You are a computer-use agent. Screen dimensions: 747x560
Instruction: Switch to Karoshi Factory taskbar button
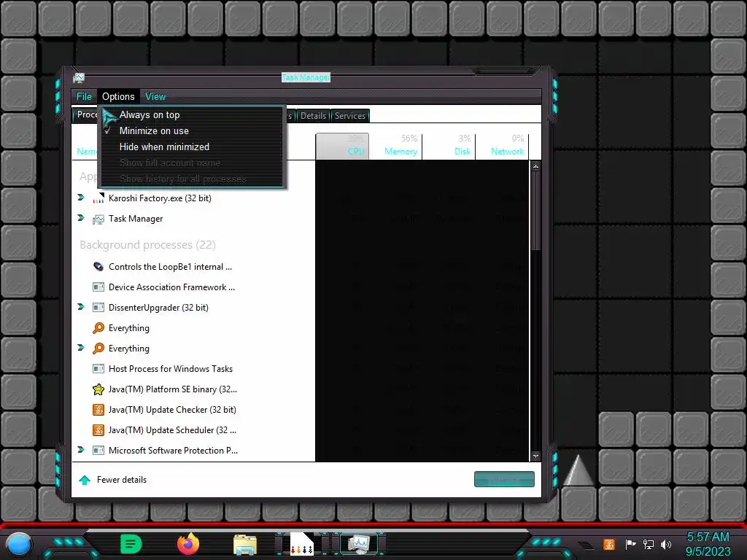pos(301,544)
